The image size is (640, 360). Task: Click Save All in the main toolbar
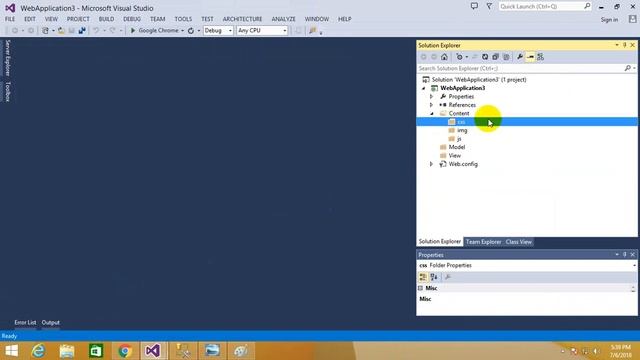coord(82,31)
